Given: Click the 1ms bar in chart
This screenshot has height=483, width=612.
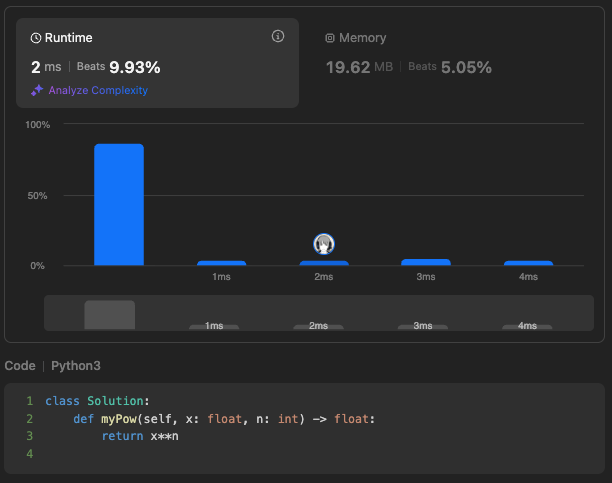Looking at the screenshot, I should click(x=222, y=263).
